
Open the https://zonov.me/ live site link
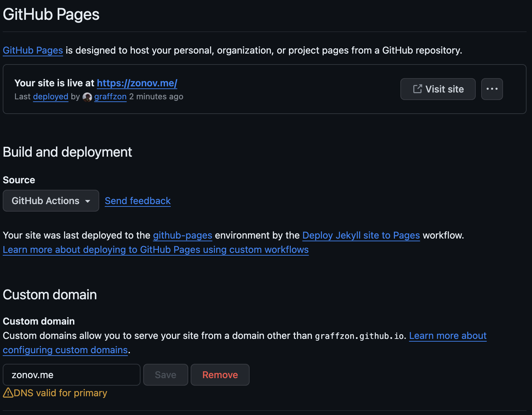pyautogui.click(x=137, y=83)
